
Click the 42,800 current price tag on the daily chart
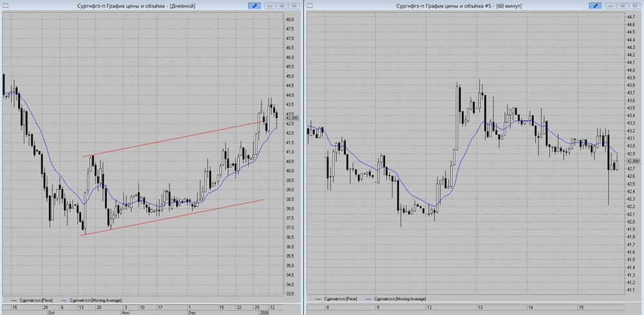click(292, 118)
